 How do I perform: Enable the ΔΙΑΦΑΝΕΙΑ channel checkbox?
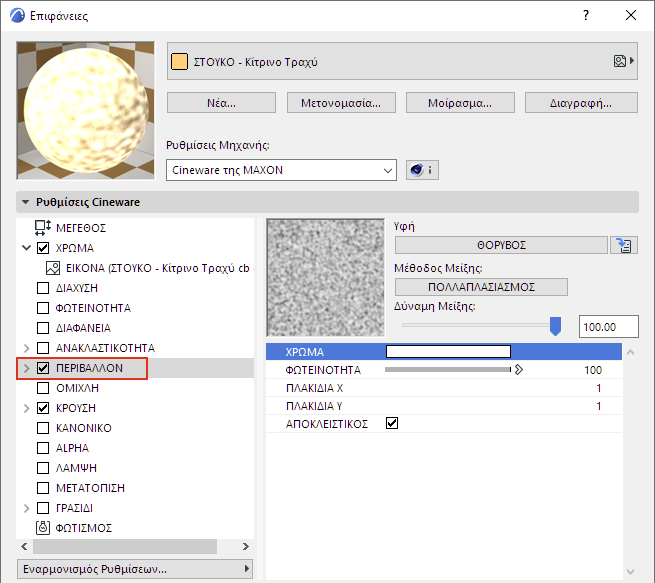[43, 328]
